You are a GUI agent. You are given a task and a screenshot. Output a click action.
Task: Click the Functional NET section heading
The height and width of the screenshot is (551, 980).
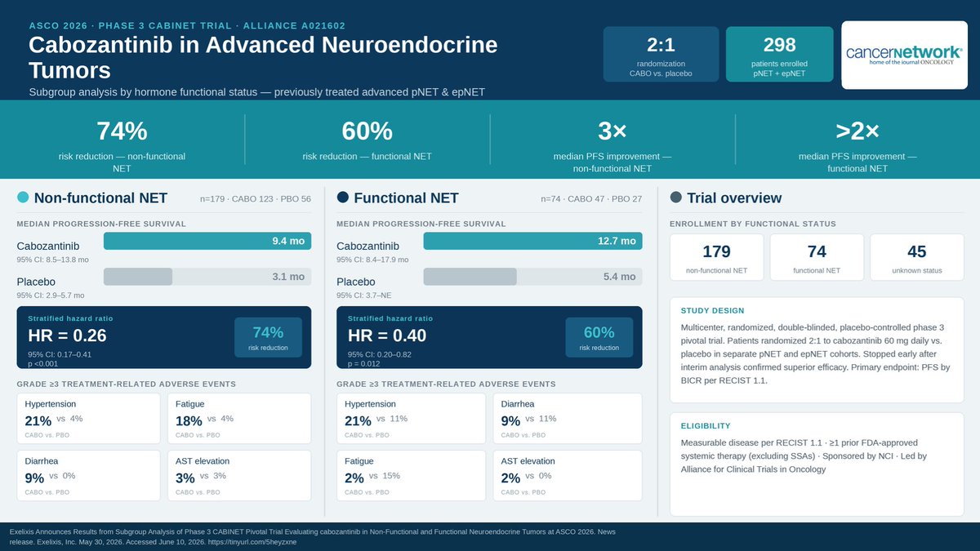point(406,198)
